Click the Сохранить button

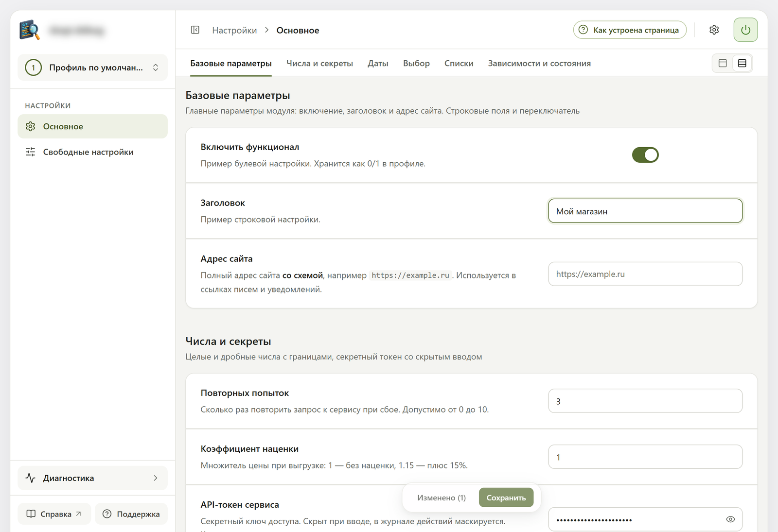click(506, 498)
